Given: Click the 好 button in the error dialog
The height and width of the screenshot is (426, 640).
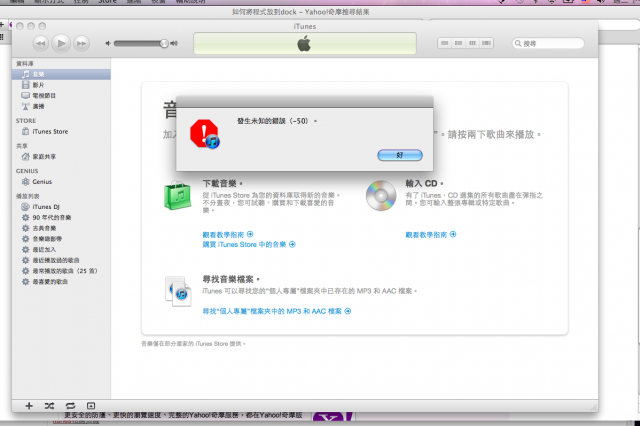Looking at the screenshot, I should [400, 155].
